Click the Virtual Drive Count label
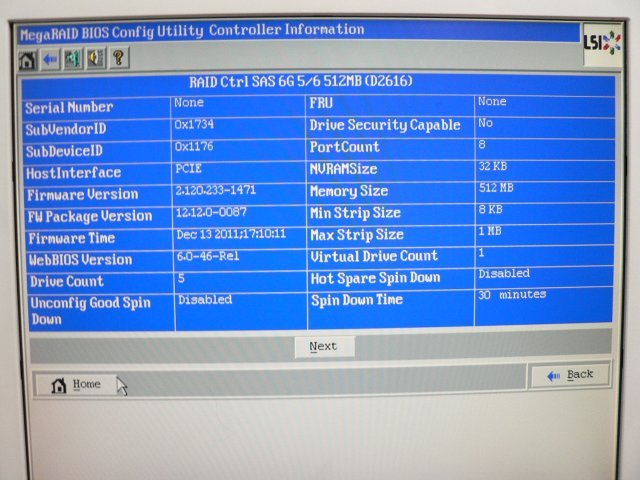 pyautogui.click(x=374, y=256)
